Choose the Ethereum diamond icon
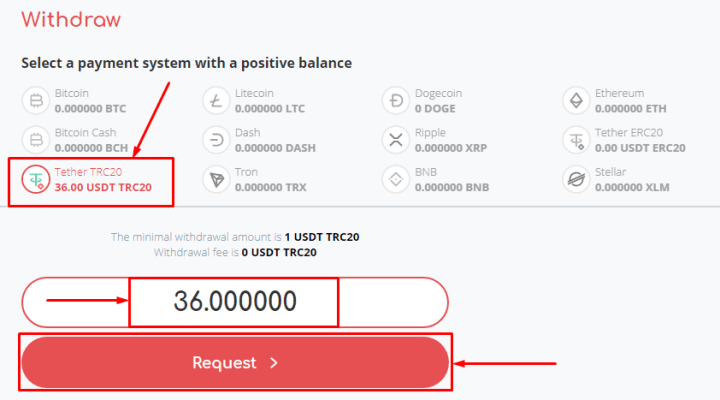The width and height of the screenshot is (720, 400). tap(576, 100)
